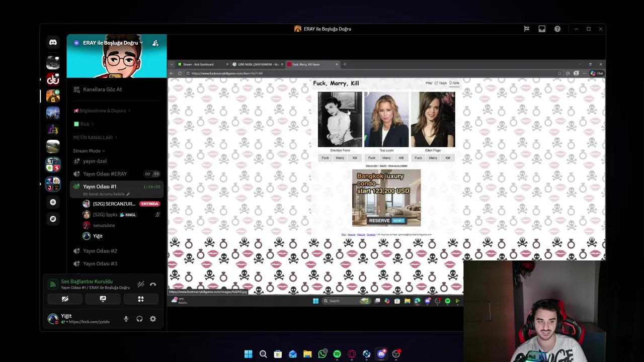644x362 pixels.
Task: Expand Bilgilendirme & Duyuru category
Action: pos(102,111)
